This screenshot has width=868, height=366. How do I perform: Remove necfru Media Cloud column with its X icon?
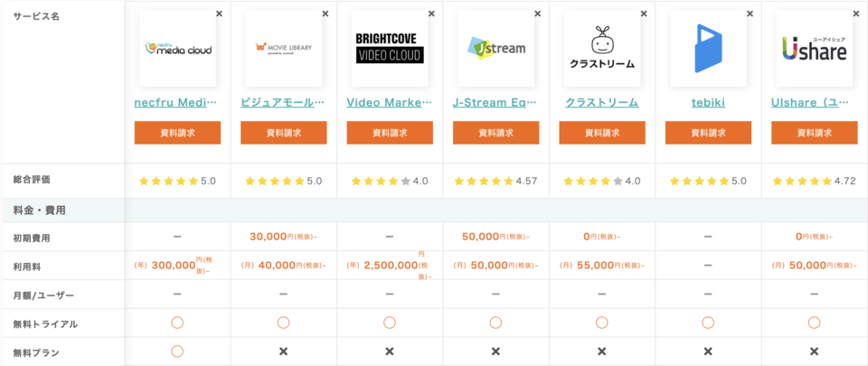tap(219, 14)
